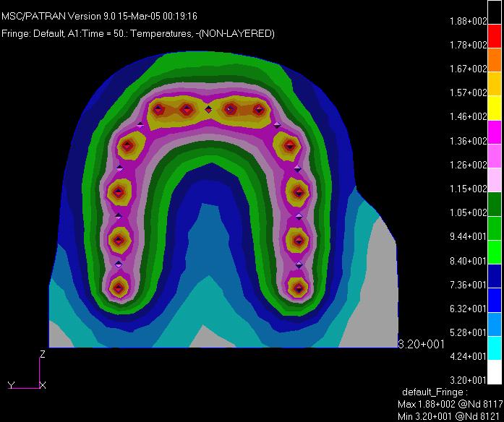Screen dimensions: 504x422
Task: Click the bright magenta legend swatch
Action: [495, 129]
